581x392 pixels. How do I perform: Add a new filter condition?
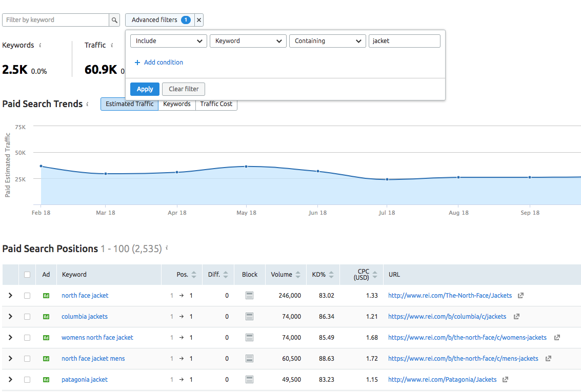158,63
